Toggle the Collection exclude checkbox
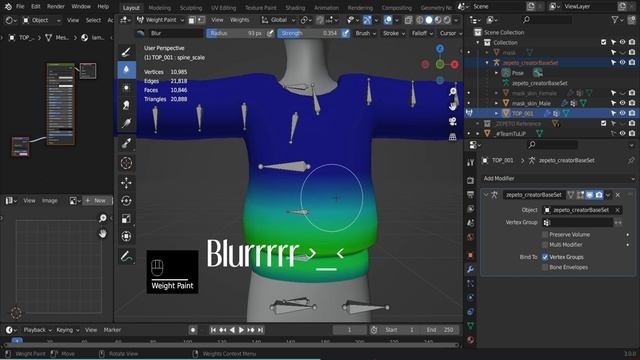The image size is (640, 360). [x=604, y=42]
